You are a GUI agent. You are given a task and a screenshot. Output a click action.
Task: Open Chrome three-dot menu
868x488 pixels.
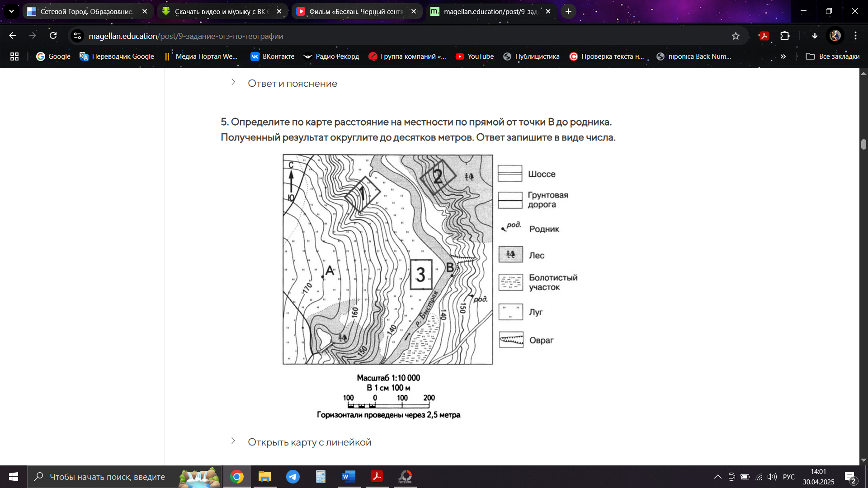coord(855,36)
